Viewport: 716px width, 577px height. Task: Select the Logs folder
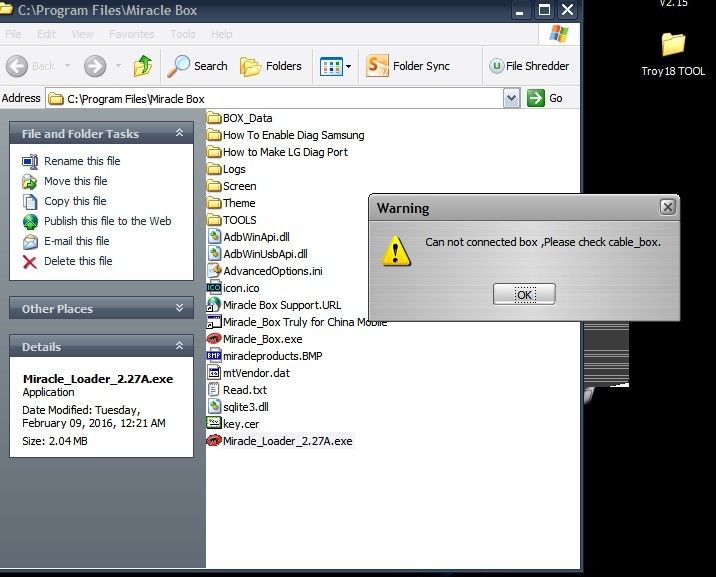pos(226,169)
